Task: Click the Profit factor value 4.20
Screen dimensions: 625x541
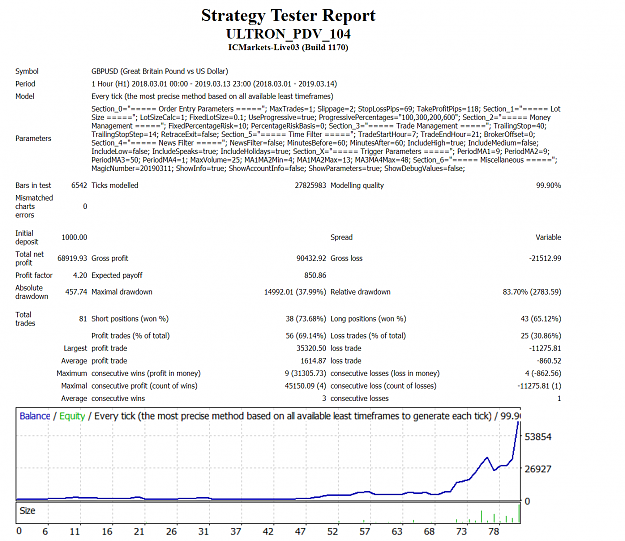Action: (x=80, y=275)
